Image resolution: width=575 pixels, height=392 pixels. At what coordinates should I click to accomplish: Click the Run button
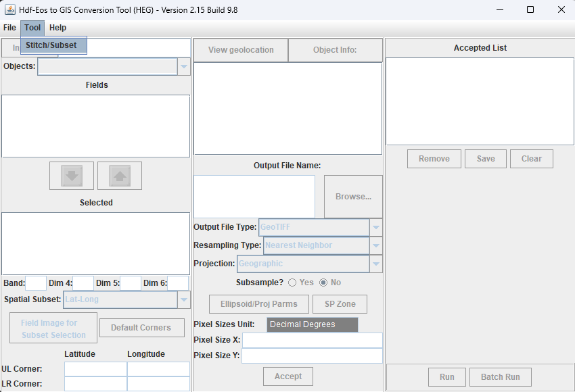point(447,377)
